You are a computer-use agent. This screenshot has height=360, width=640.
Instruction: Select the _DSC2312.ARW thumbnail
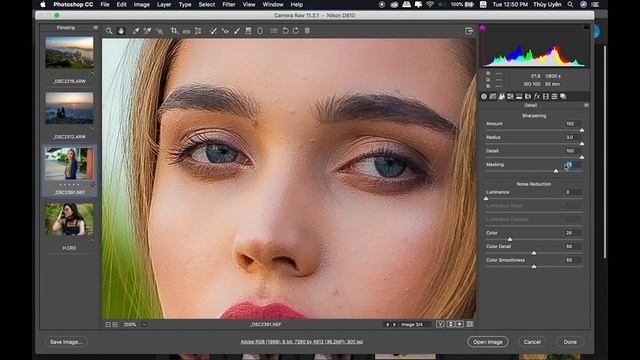coord(69,108)
